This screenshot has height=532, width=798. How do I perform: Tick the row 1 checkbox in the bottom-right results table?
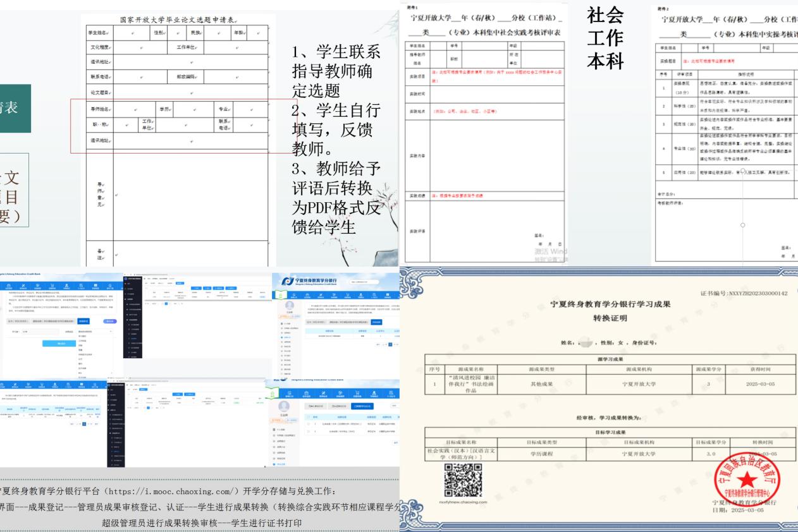coord(309,424)
